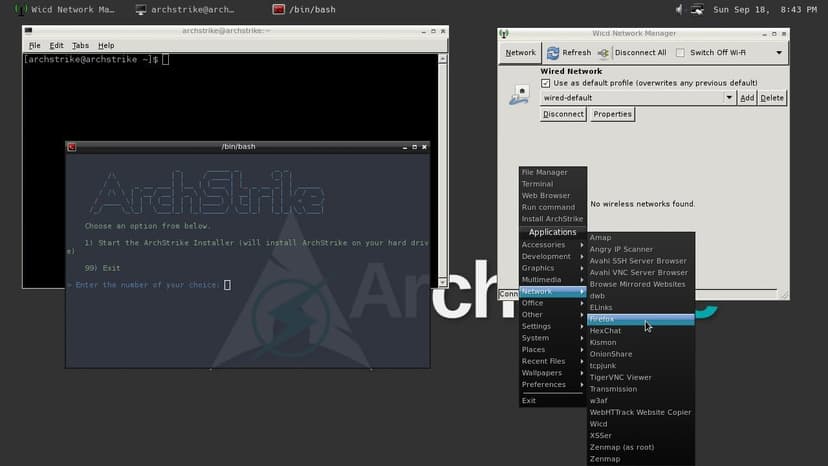
Task: Expand the Development submenu
Action: coord(553,256)
